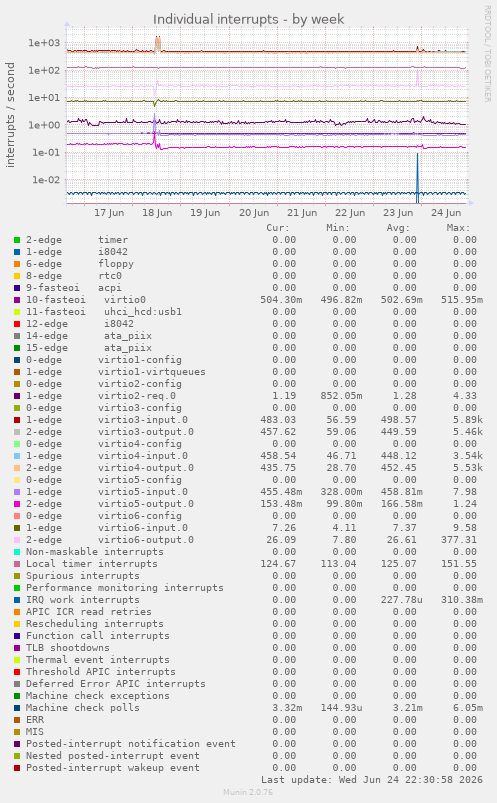The width and height of the screenshot is (497, 803).
Task: Click the blue IRQ work interrupts swatch
Action: pos(17,600)
